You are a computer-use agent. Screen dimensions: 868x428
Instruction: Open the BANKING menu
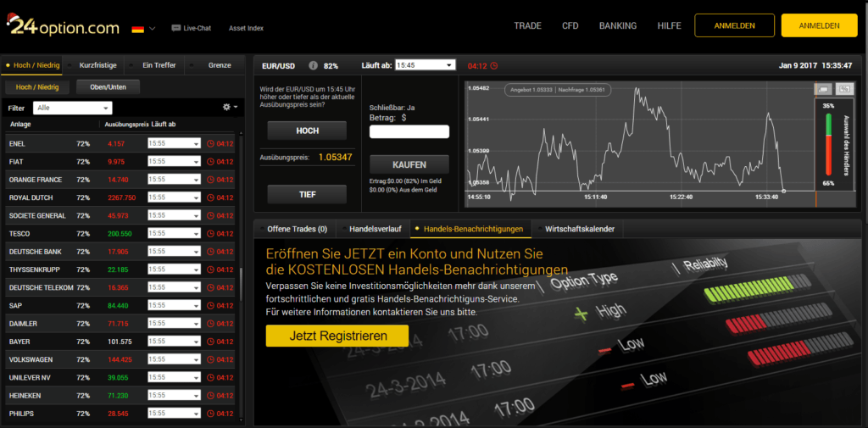coord(618,26)
